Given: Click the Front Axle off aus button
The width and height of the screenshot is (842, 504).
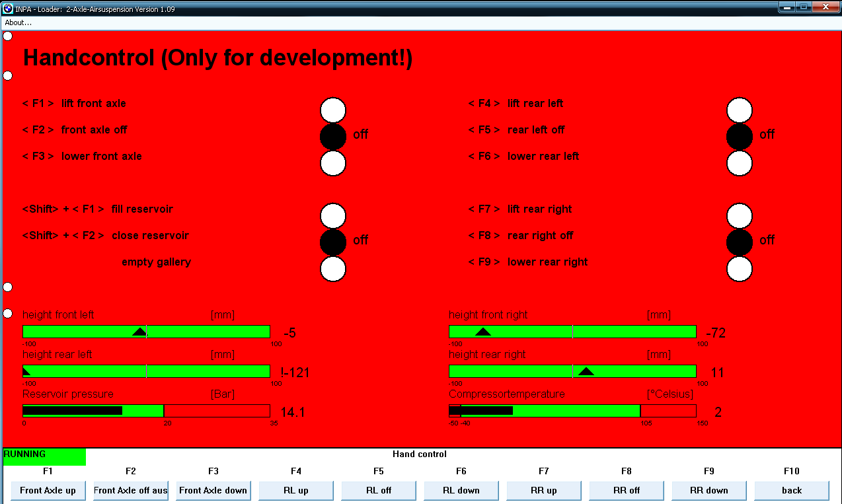Looking at the screenshot, I should click(131, 490).
